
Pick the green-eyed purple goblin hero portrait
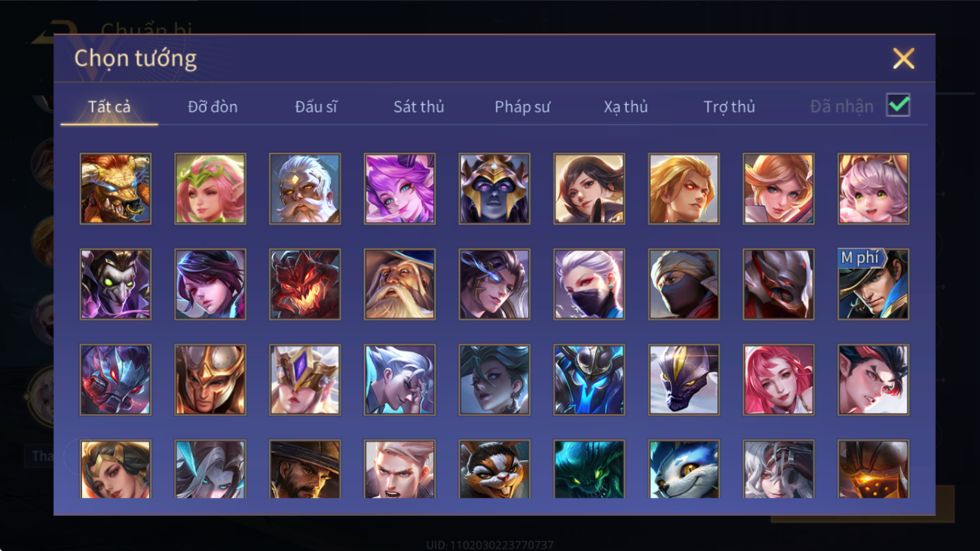click(115, 285)
